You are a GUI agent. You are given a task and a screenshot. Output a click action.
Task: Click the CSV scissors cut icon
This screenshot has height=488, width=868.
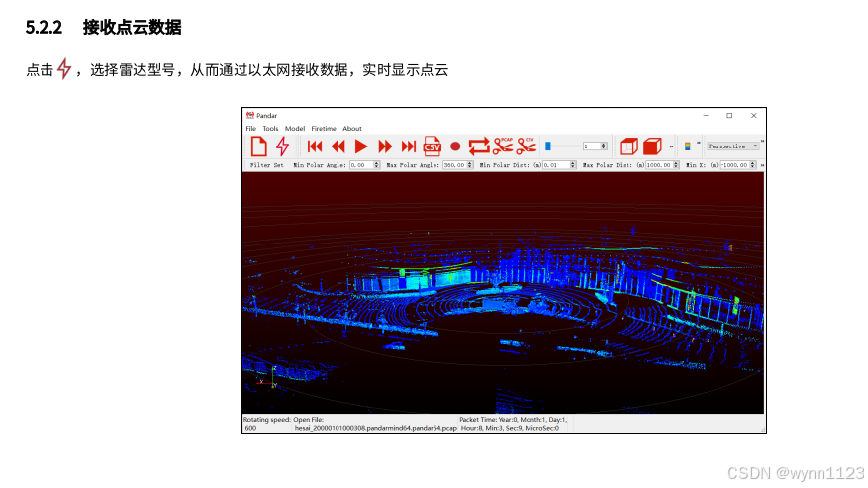526,146
